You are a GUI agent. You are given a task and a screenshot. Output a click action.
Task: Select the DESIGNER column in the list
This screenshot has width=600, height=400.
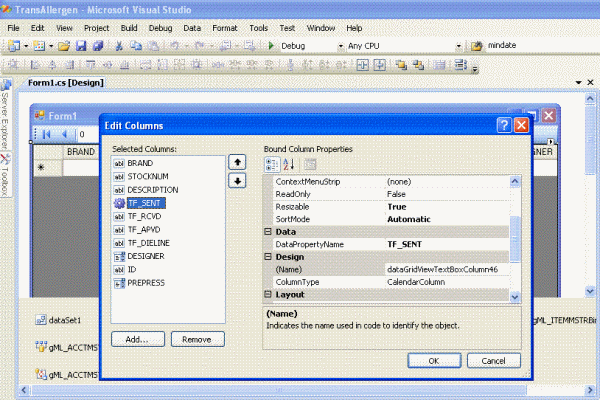click(146, 256)
